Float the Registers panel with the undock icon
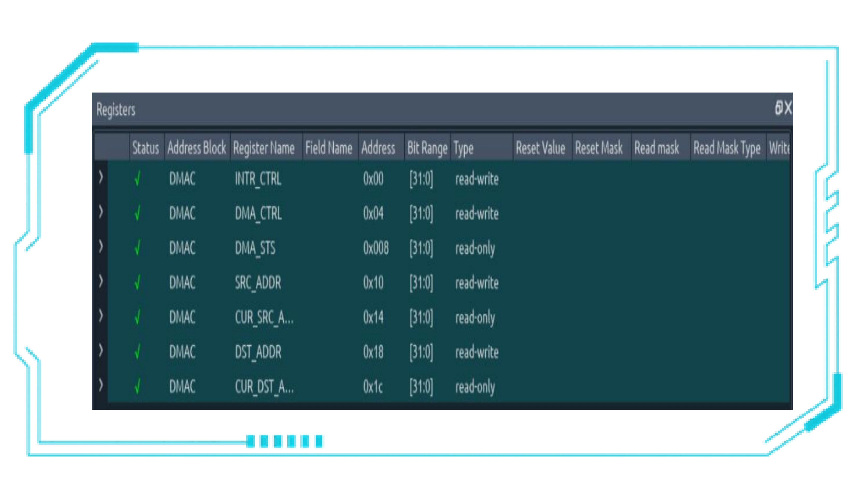This screenshot has height=488, width=868. coord(779,108)
